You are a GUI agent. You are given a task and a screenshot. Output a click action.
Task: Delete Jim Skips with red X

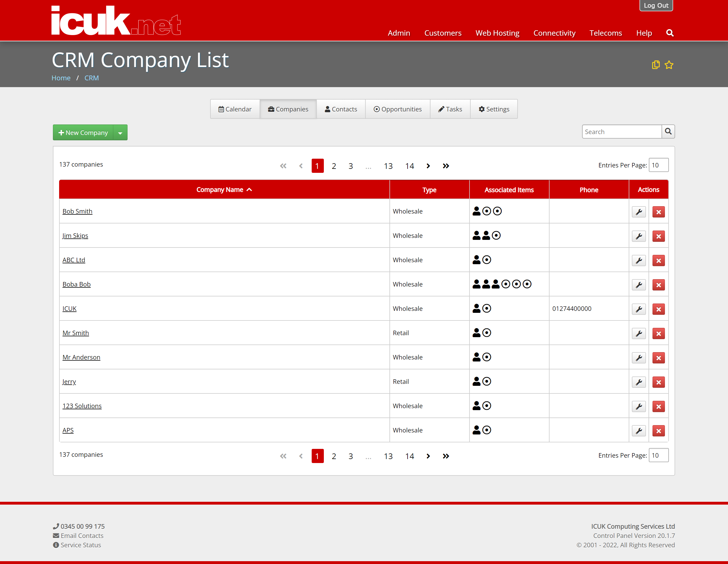click(x=658, y=236)
